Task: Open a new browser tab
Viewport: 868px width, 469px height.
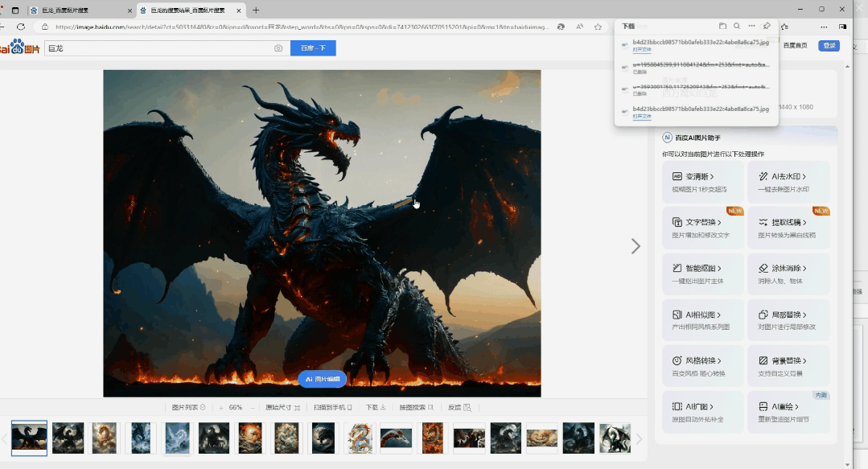Action: click(x=256, y=10)
